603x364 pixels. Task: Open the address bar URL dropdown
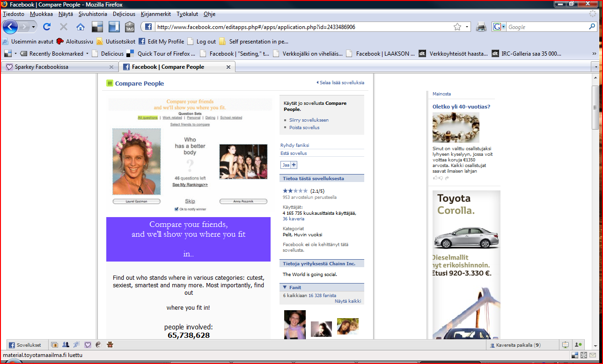pos(467,27)
